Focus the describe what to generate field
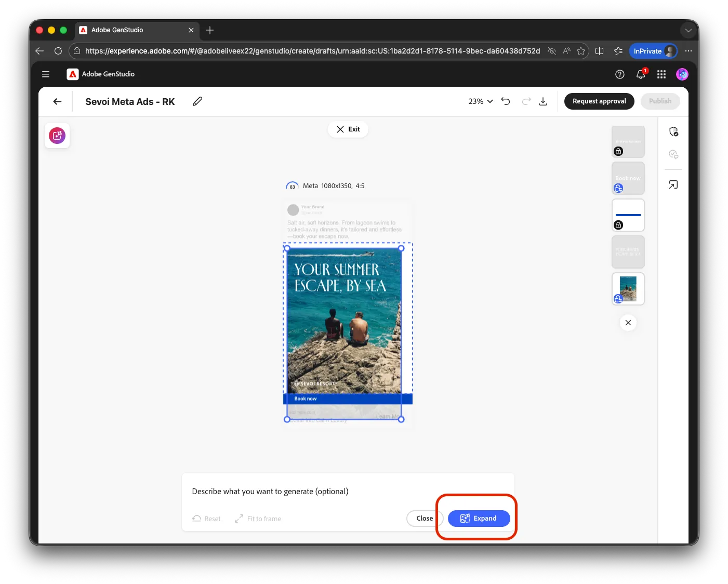 pyautogui.click(x=348, y=492)
